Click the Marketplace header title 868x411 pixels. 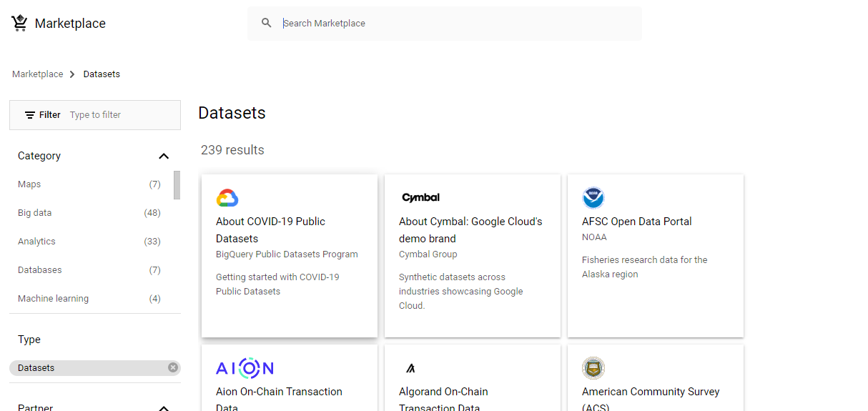tap(70, 24)
